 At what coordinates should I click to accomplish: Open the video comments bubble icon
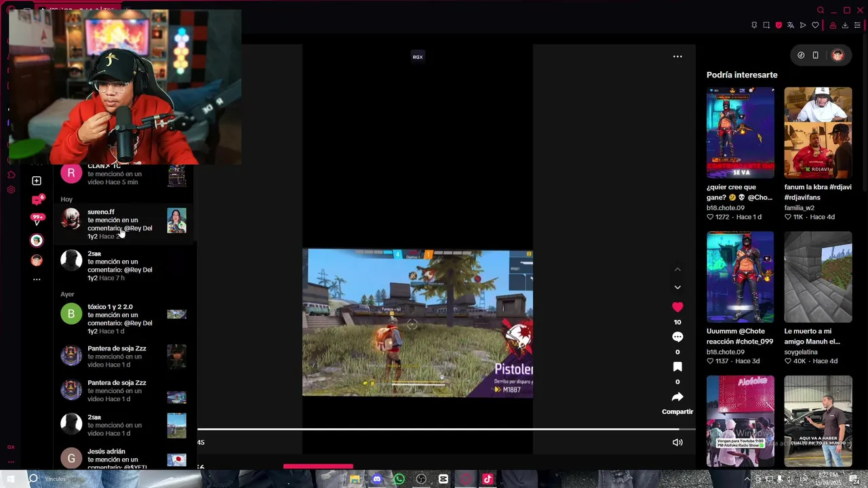click(677, 337)
